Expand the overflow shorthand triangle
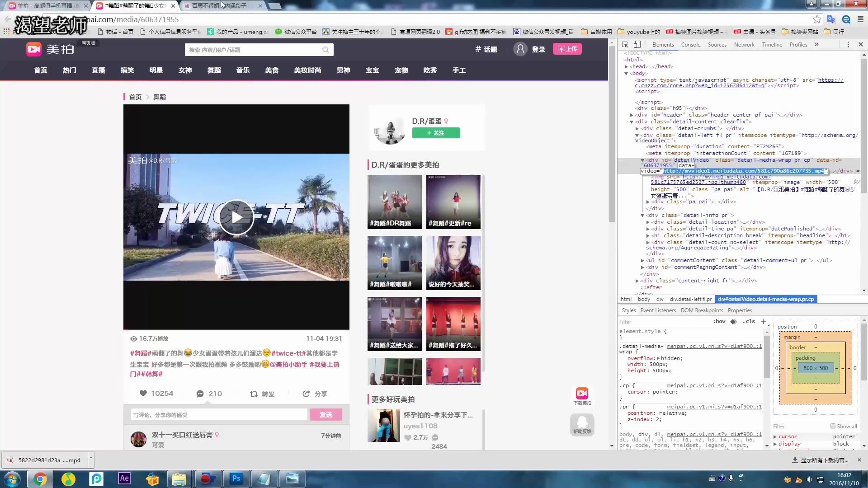This screenshot has width=868, height=488. [x=658, y=358]
